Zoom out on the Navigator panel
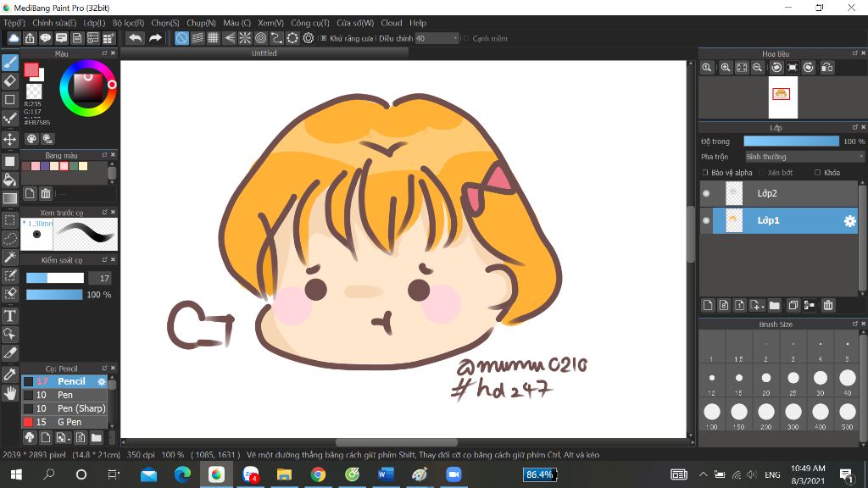 [757, 68]
